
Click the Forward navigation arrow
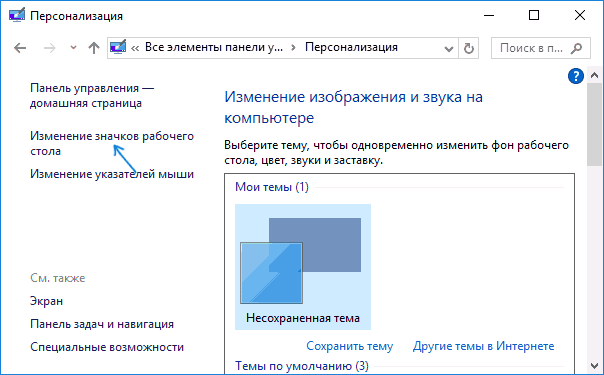(x=49, y=48)
